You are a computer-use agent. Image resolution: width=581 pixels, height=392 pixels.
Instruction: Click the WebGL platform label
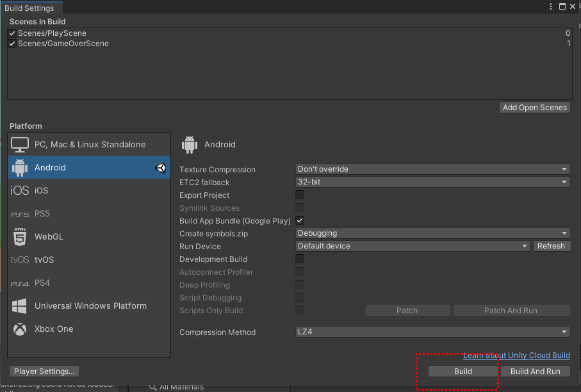coord(49,237)
